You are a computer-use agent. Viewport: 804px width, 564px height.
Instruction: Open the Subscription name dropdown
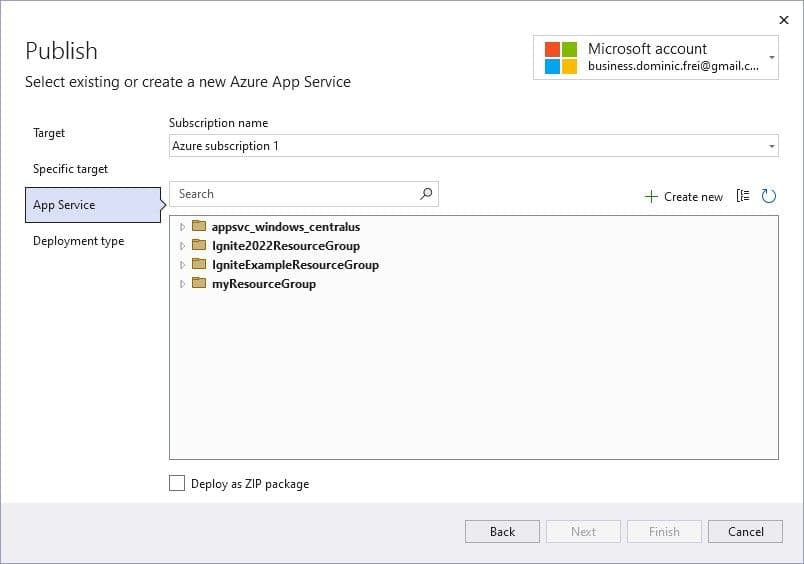(771, 146)
